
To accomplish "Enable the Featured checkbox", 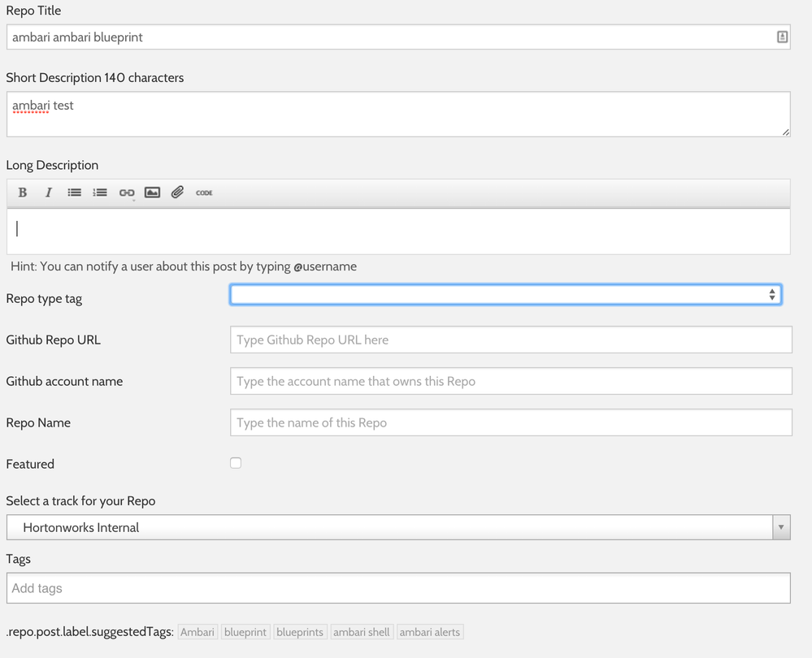I will point(236,463).
